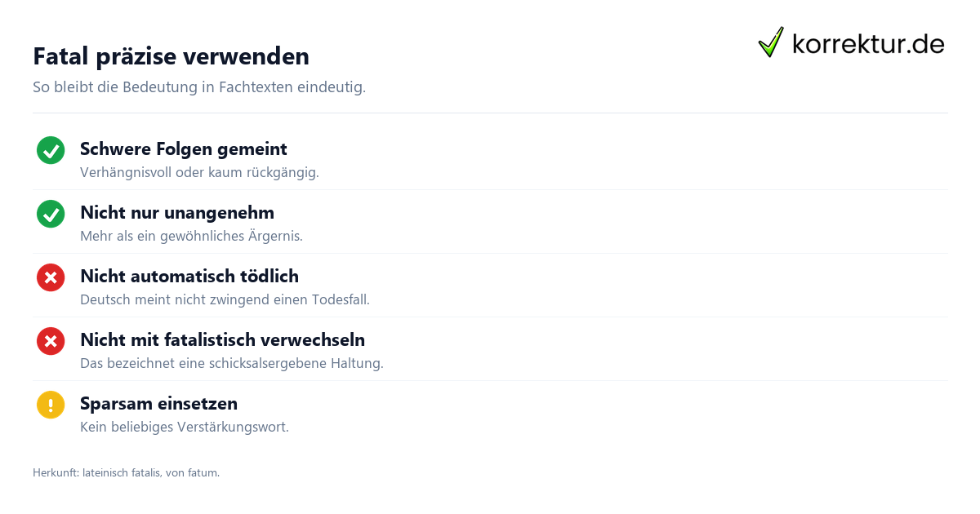Select the Nicht automatisch tödlich title
This screenshot has width=980, height=514.
(x=189, y=277)
